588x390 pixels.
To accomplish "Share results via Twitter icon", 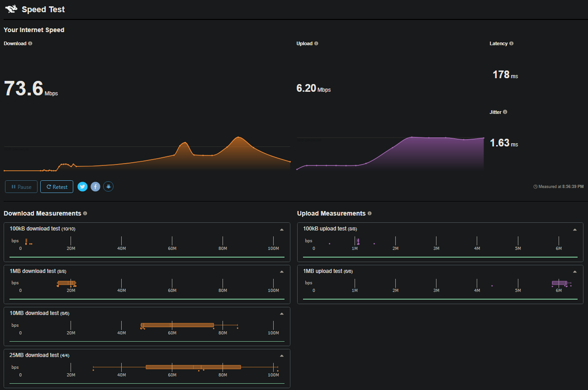I will [82, 187].
